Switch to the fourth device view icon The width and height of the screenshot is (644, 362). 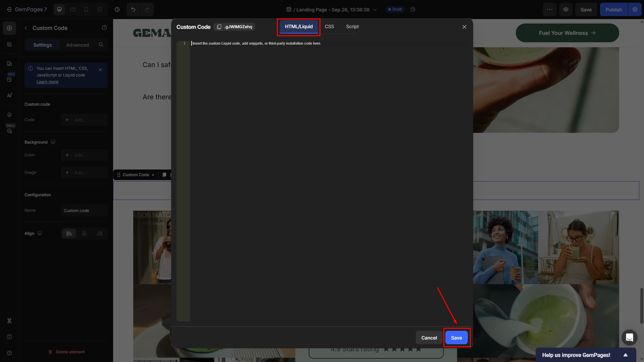point(100,9)
